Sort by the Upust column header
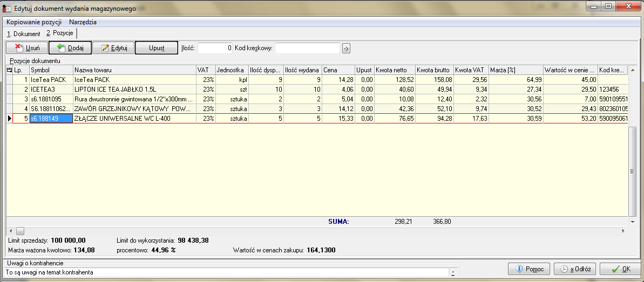This screenshot has width=644, height=282. 364,70
